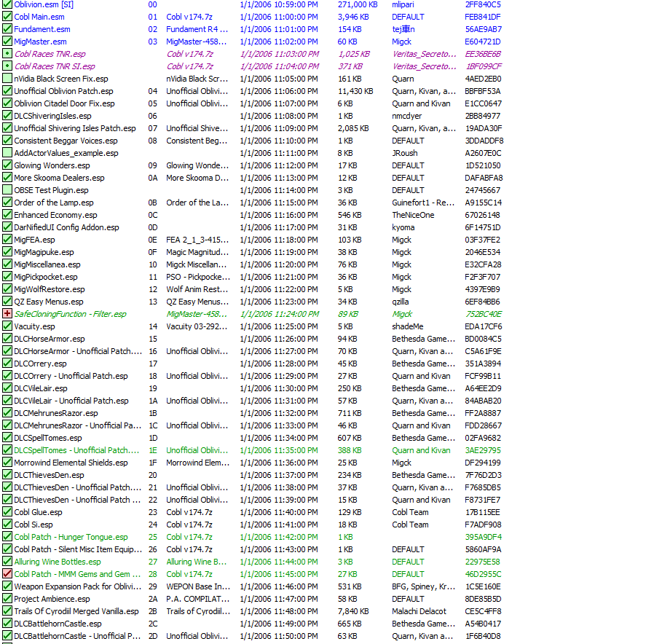Toggle the merged-dot checkbox for Cobl Races TNR SI.esp

[x=7, y=66]
